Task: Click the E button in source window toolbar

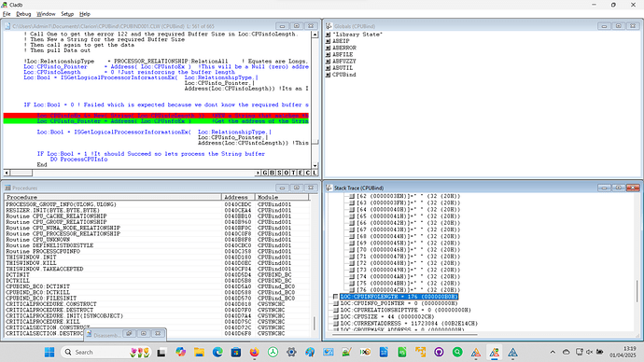Action: (301, 173)
